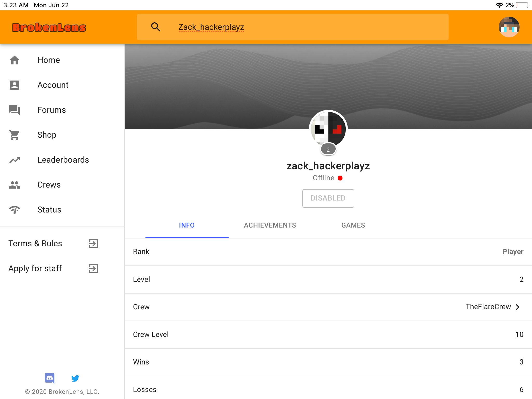
Task: Select the Info tab
Action: point(187,225)
